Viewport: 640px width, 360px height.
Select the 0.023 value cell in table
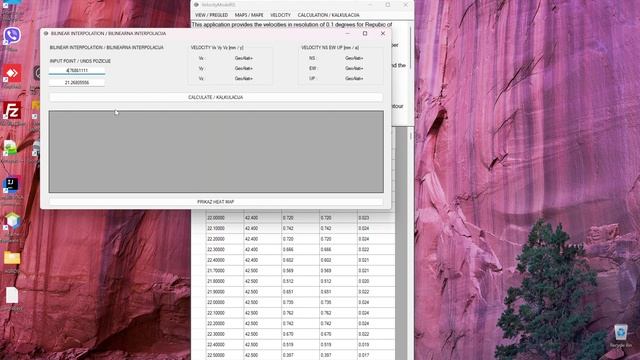tap(376, 218)
